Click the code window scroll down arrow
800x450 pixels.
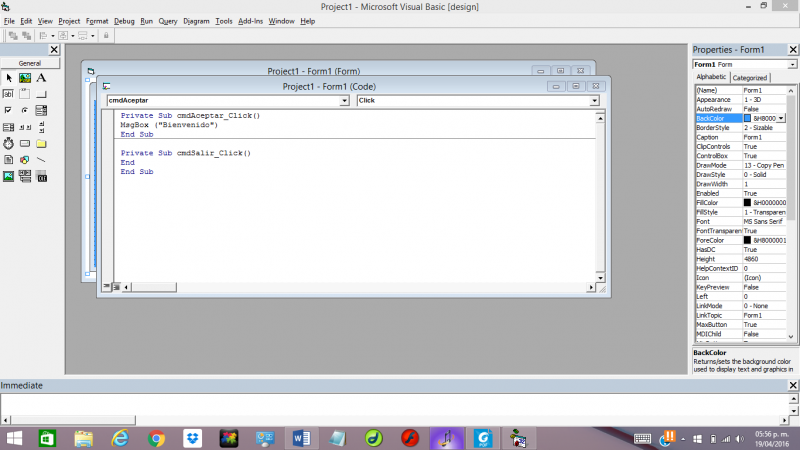[x=600, y=278]
